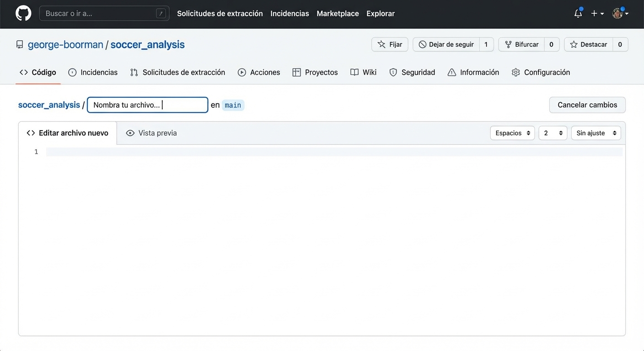The image size is (644, 351).
Task: Open the Información tab
Action: [473, 72]
